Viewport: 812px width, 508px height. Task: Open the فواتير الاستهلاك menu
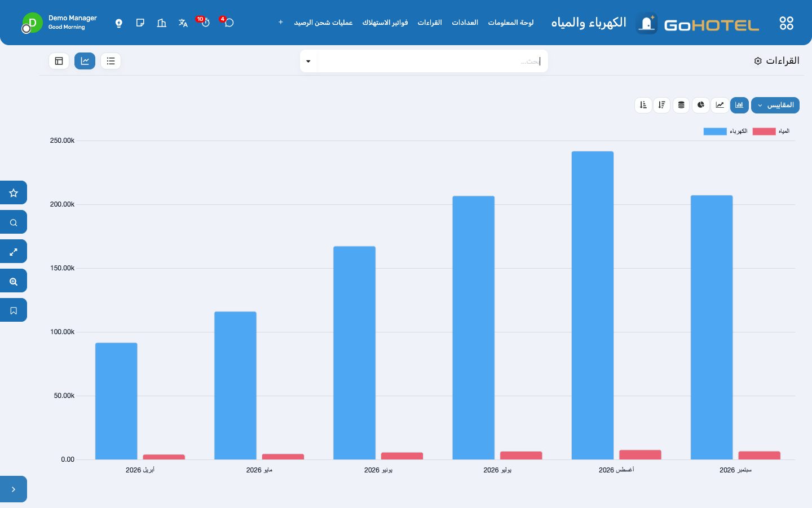385,23
